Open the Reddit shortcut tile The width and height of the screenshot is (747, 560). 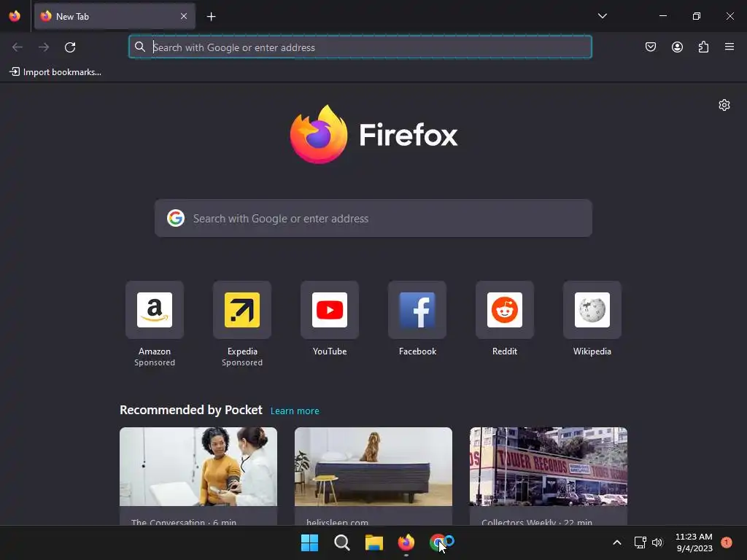pos(505,310)
